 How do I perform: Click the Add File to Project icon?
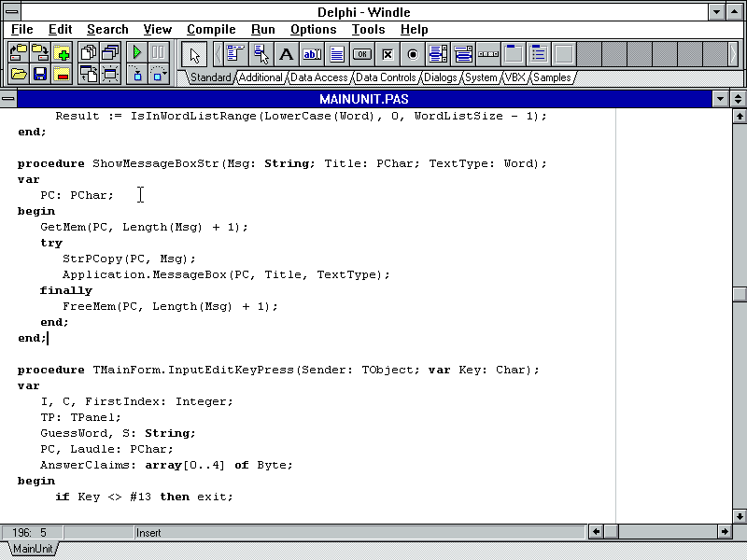point(62,53)
